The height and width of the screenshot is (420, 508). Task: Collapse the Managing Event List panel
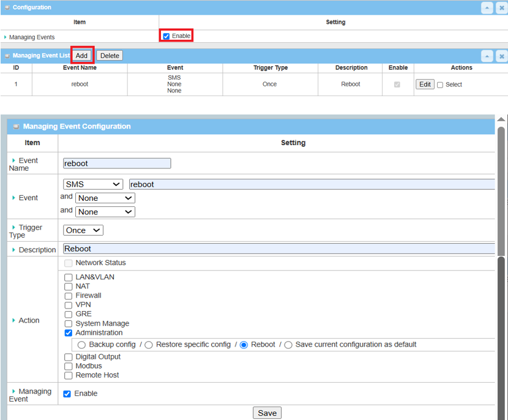[x=487, y=56]
